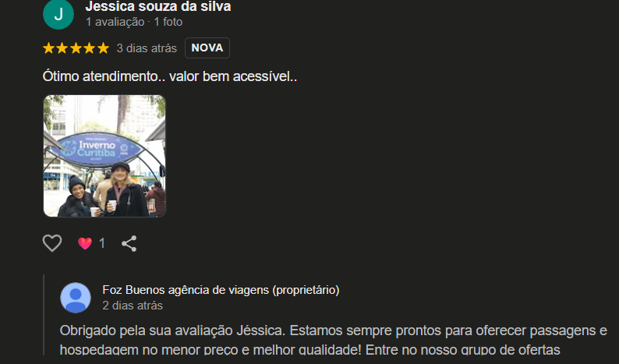The width and height of the screenshot is (619, 364).
Task: Click the "2 dias atrás" reply timestamp
Action: (x=133, y=306)
